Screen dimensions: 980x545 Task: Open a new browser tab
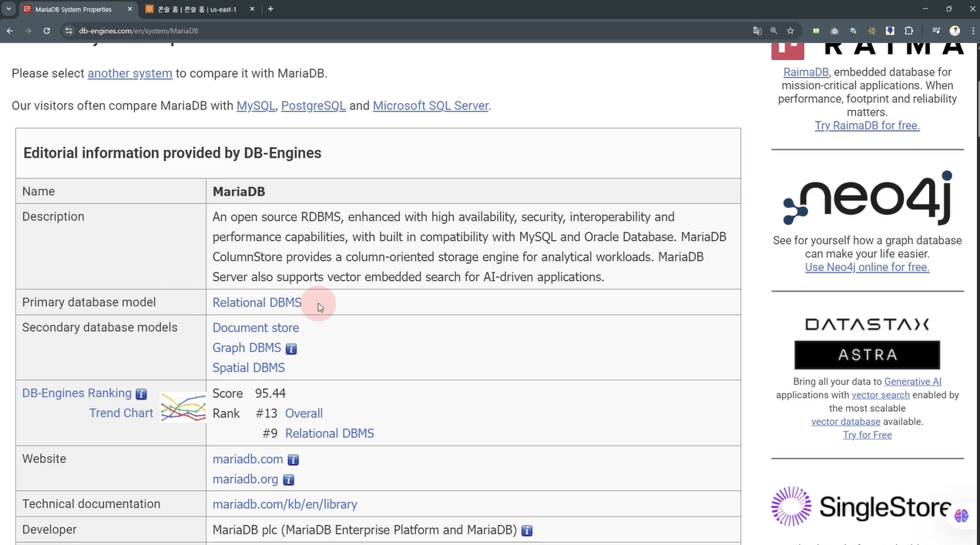(x=270, y=9)
